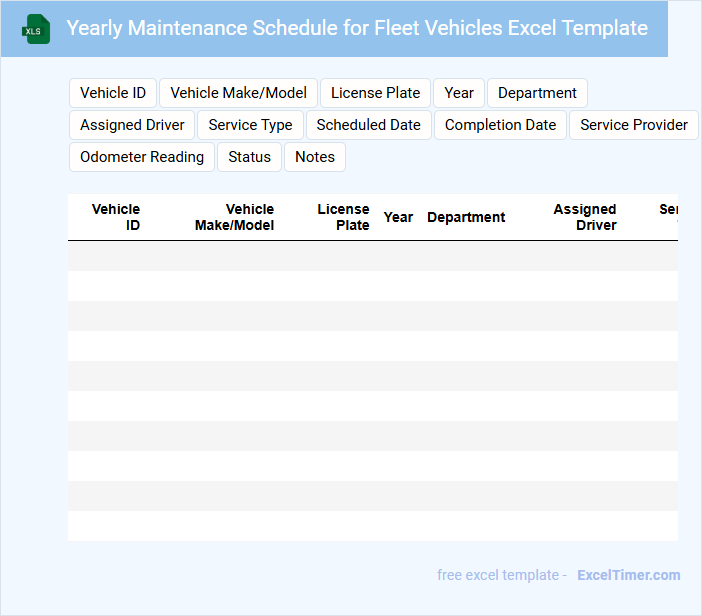Click the Department column header
This screenshot has width=702, height=616.
tap(466, 217)
